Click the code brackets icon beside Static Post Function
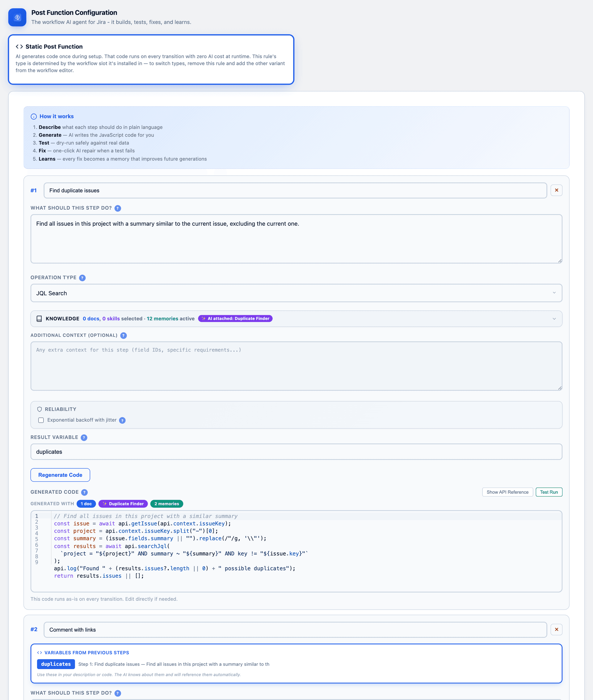Viewport: 593px width, 700px height. [x=19, y=47]
